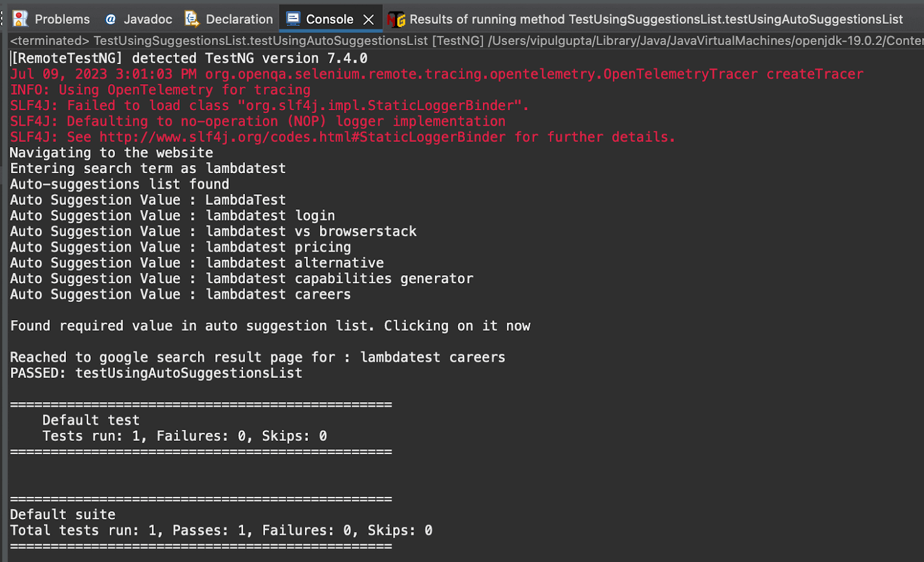Click the PASSED testUsingAutoSuggestionsList line
Viewport: 924px width, 562px height.
[x=155, y=373]
